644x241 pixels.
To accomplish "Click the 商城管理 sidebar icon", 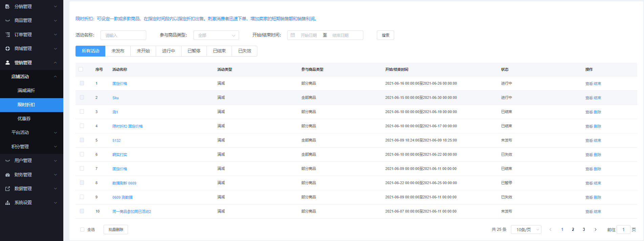I will tap(7, 48).
